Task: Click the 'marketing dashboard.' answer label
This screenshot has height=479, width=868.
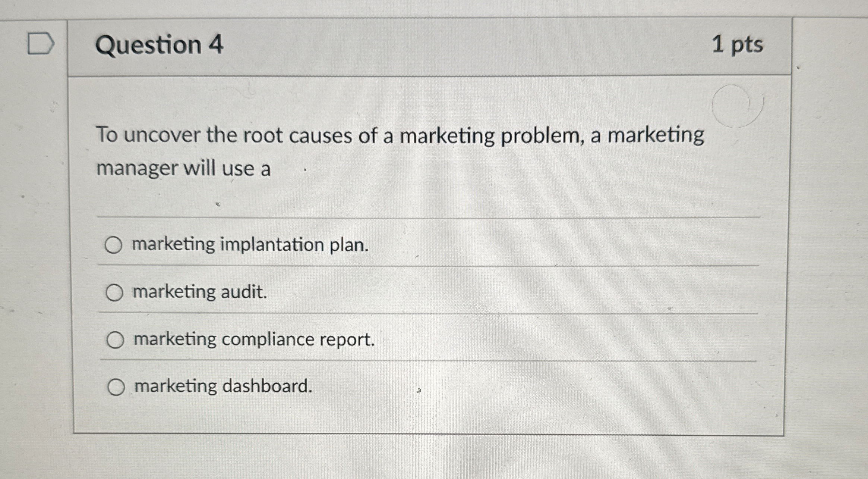Action: pyautogui.click(x=223, y=386)
